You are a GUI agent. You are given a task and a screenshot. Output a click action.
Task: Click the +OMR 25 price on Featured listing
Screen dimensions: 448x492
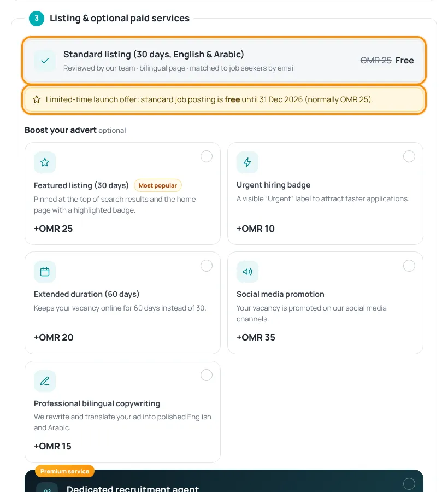pyautogui.click(x=54, y=229)
